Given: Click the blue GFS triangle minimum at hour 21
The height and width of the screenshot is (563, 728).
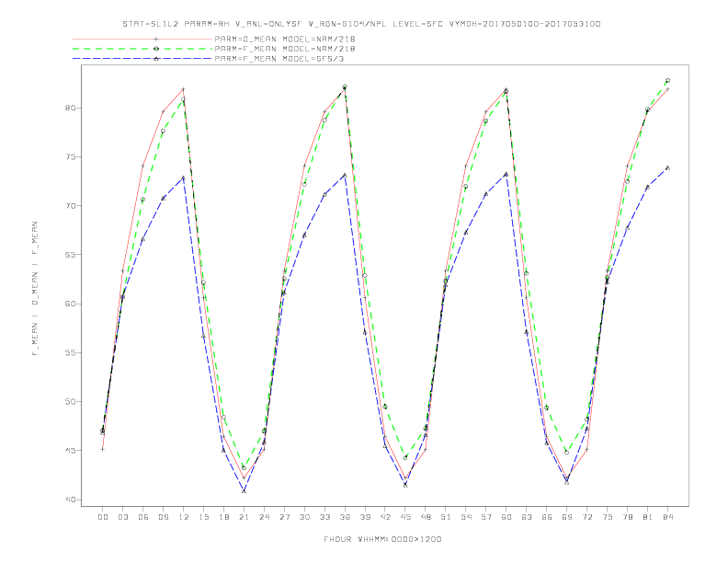Looking at the screenshot, I should [x=244, y=490].
